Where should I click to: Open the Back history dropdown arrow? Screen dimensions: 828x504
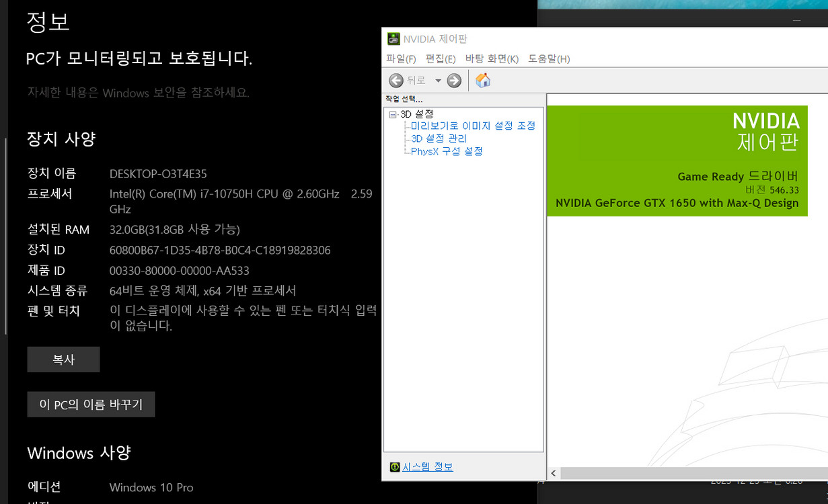pyautogui.click(x=438, y=81)
